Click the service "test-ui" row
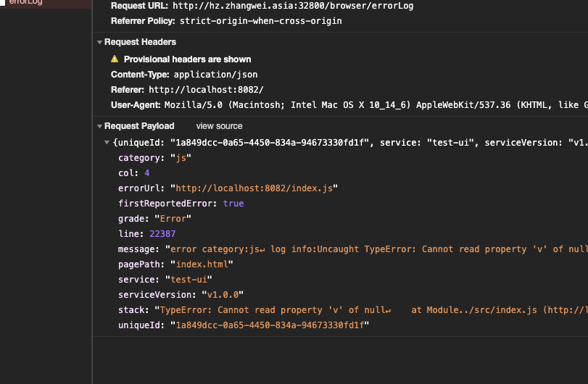Image resolution: width=588 pixels, height=384 pixels. click(x=165, y=280)
